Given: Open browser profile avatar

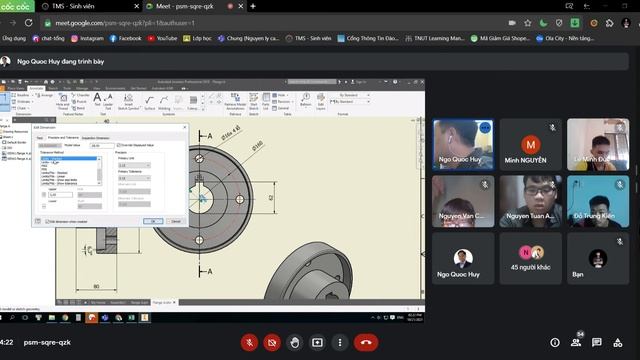Looking at the screenshot, I should coord(626,23).
